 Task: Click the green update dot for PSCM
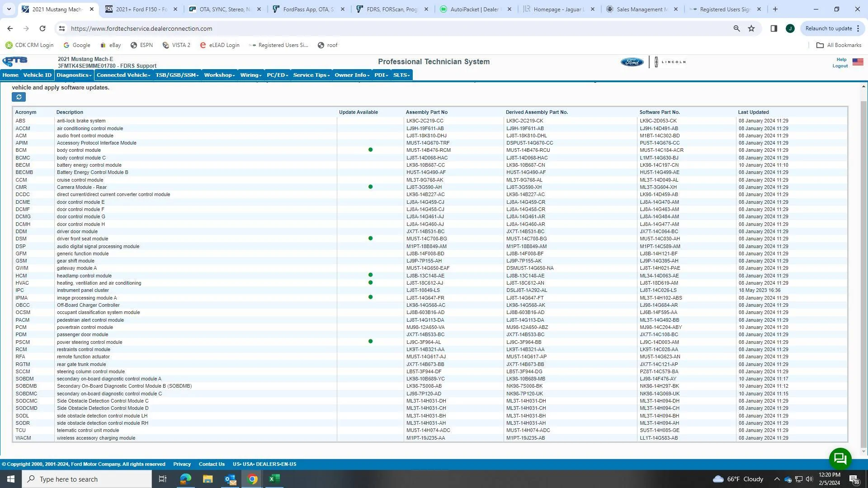[x=370, y=342]
